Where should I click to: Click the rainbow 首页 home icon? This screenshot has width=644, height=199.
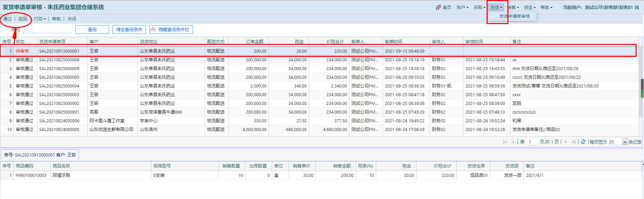pos(438,7)
